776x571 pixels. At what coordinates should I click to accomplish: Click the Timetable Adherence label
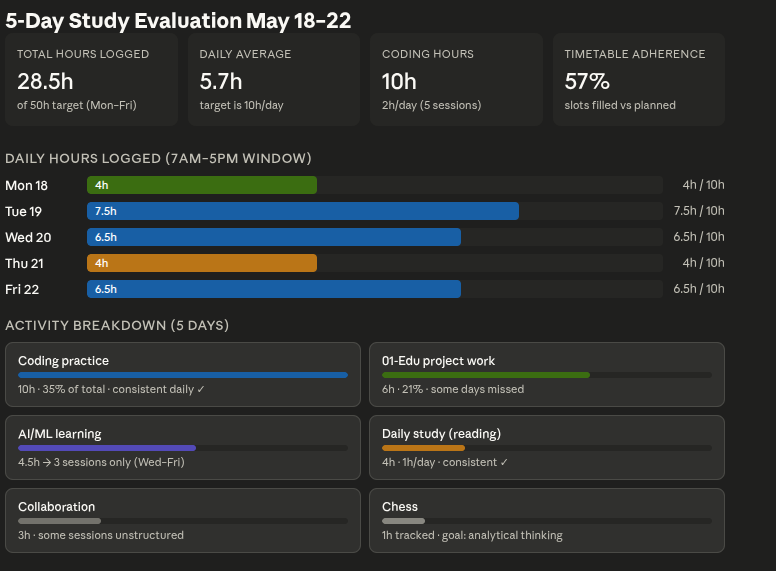(635, 54)
